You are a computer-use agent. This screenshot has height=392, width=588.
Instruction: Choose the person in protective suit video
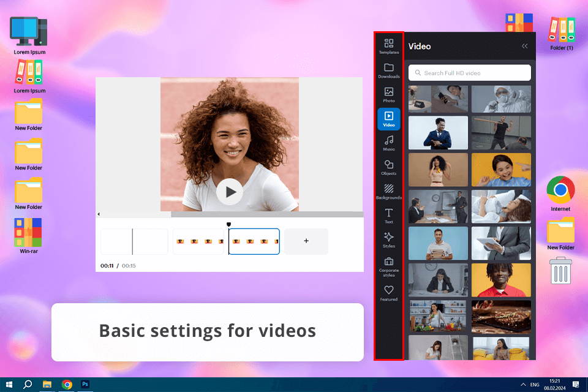pyautogui.click(x=501, y=99)
